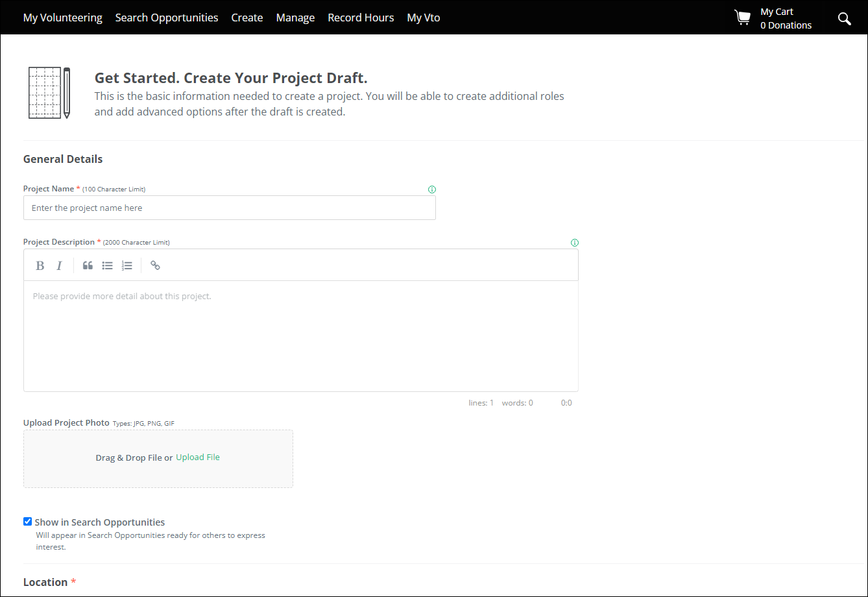Click the Project Description info icon

point(574,243)
